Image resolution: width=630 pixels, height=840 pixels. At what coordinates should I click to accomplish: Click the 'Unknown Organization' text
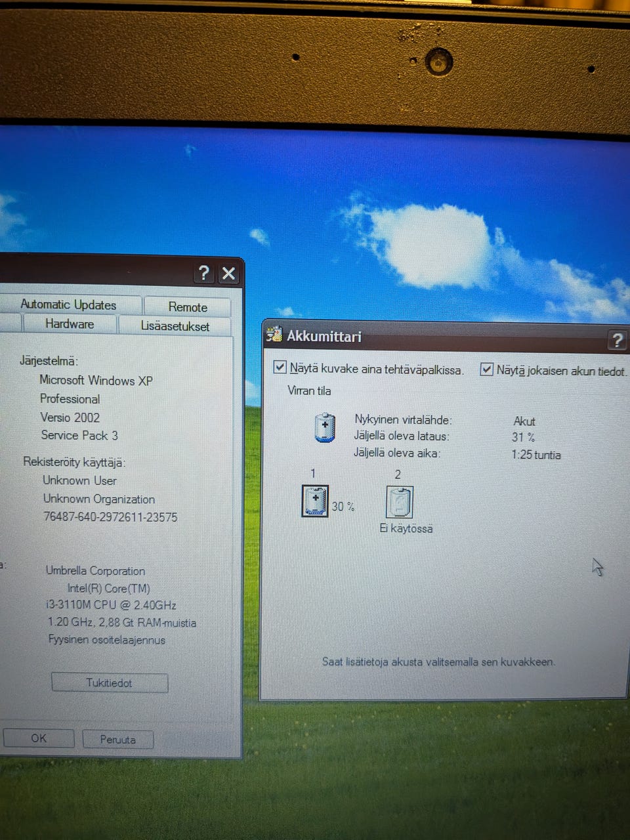pos(99,499)
